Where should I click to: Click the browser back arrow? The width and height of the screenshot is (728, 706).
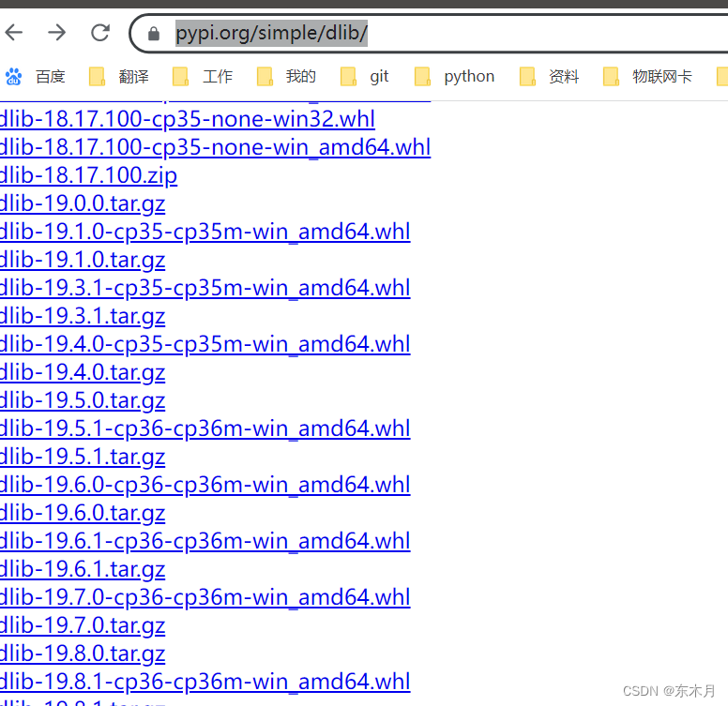(x=14, y=33)
